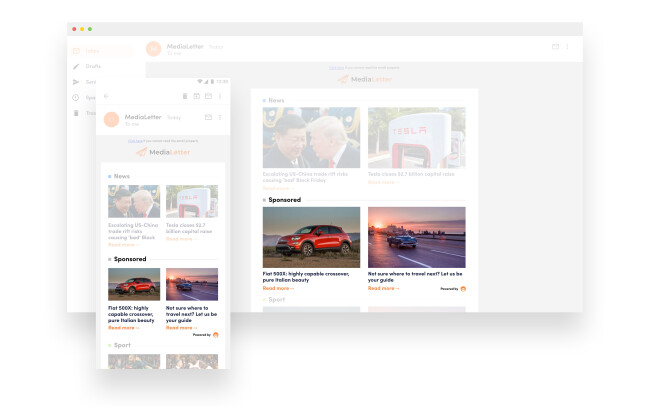Click the Trash bin icon in sidebar
The image size is (650, 406).
[76, 113]
